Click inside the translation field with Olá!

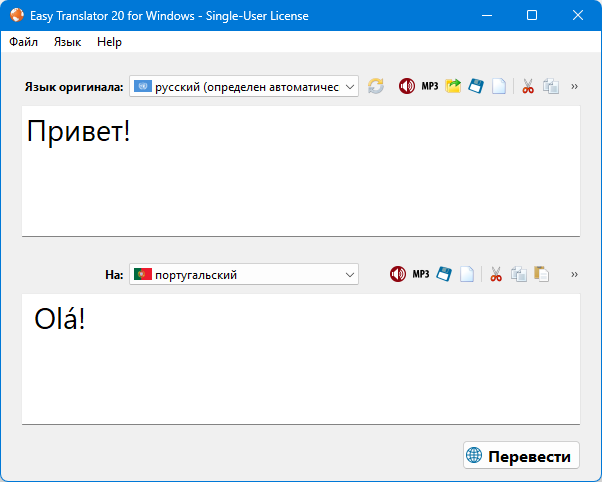coord(301,359)
